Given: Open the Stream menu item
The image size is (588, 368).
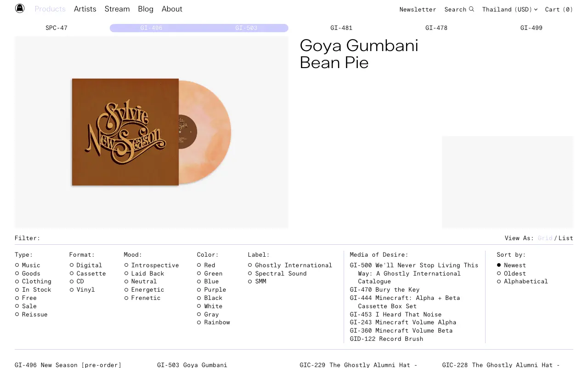Looking at the screenshot, I should pos(117,9).
